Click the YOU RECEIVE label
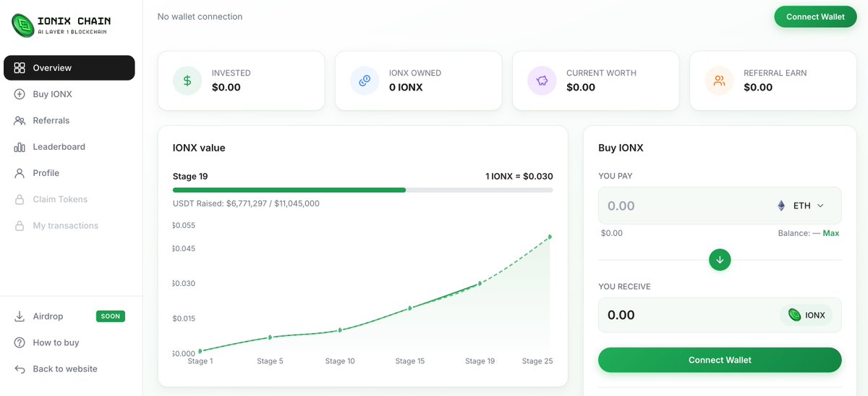This screenshot has height=396, width=868. (x=624, y=287)
